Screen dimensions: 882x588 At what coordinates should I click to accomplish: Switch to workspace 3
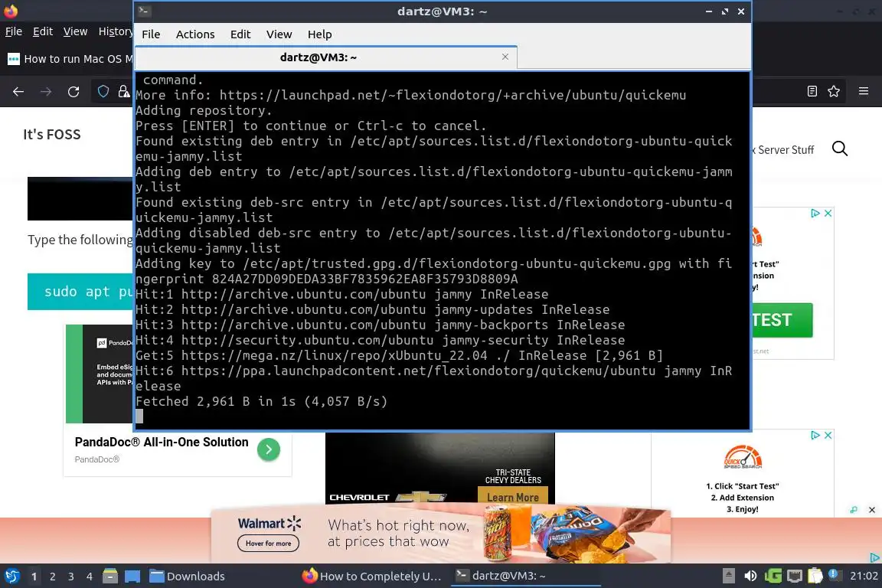71,577
